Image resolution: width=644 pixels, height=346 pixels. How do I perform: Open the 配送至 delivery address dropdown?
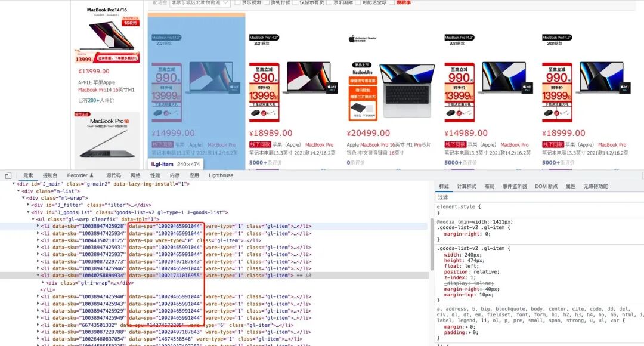point(200,2)
